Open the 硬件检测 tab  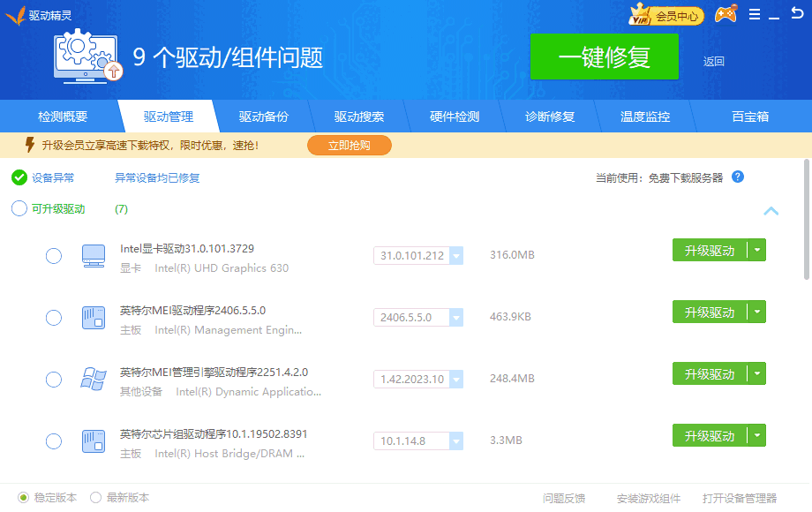tap(455, 117)
